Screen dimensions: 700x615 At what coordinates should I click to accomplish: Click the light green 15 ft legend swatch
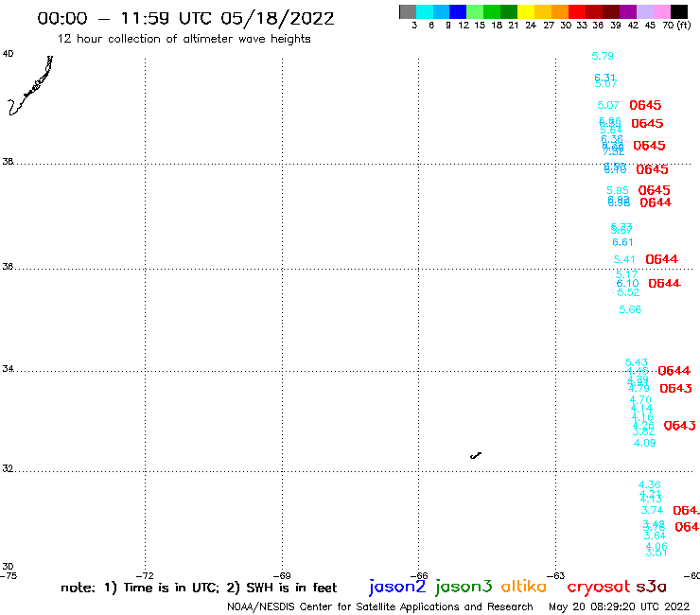475,11
